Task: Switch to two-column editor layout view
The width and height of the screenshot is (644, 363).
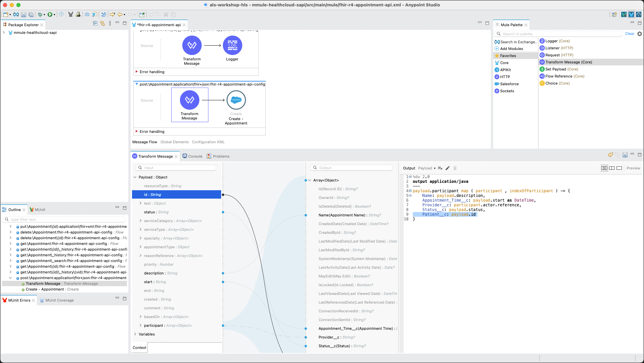Action: [x=612, y=168]
